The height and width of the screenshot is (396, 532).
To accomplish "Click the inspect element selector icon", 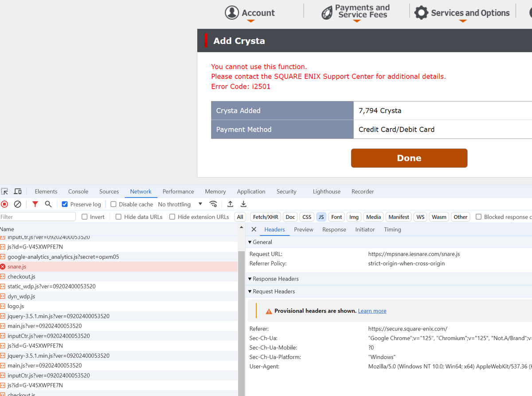I will click(x=4, y=191).
